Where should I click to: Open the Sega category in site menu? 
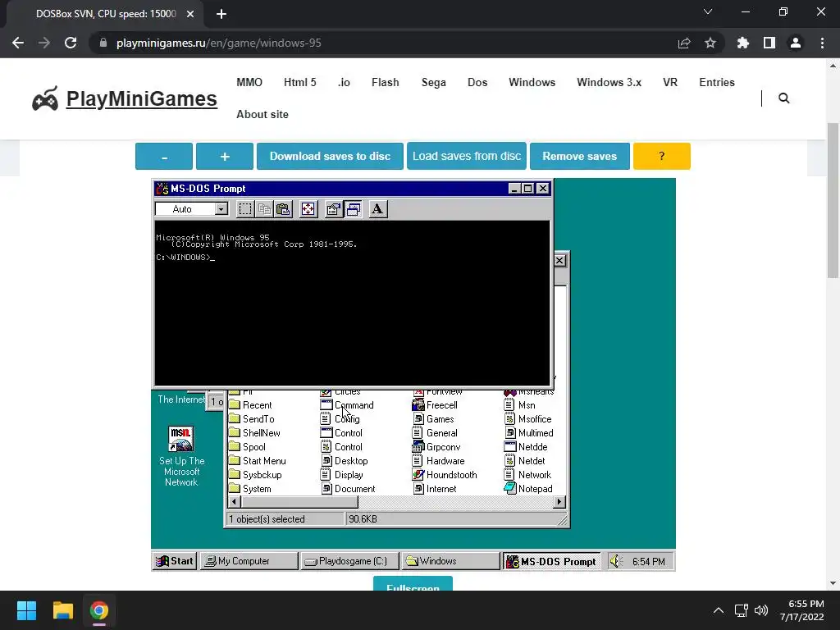433,83
